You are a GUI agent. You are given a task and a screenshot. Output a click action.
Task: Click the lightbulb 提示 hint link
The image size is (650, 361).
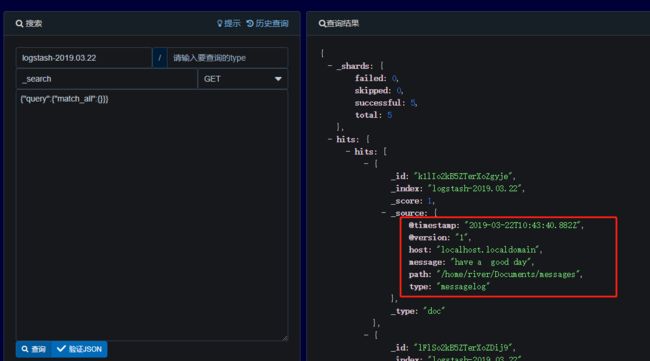point(229,24)
